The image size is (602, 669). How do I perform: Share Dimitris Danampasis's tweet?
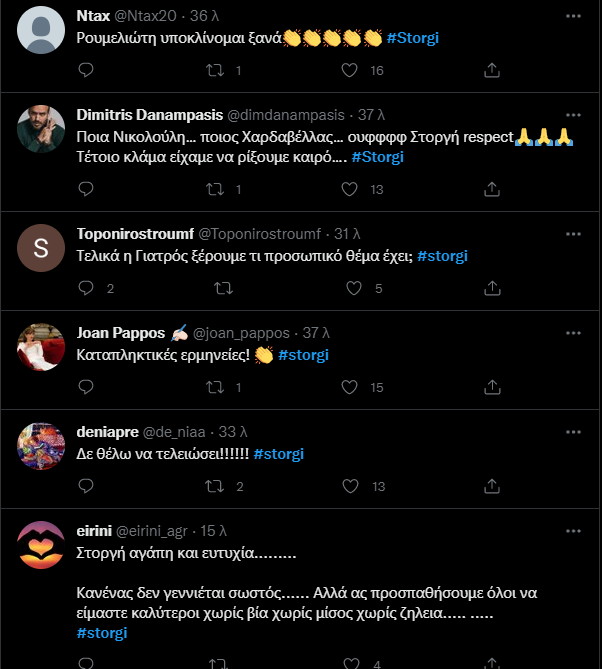[x=492, y=189]
